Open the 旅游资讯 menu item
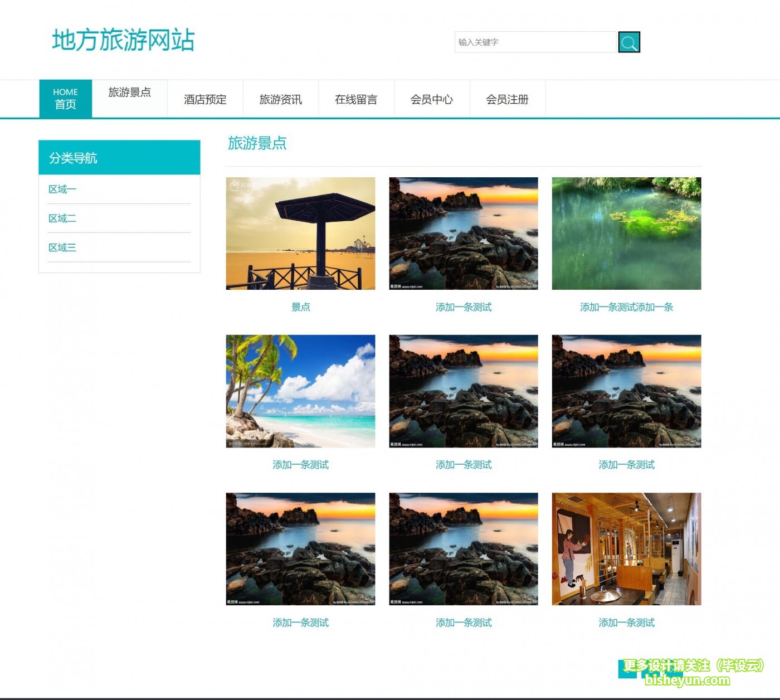The height and width of the screenshot is (700, 780). point(281,100)
